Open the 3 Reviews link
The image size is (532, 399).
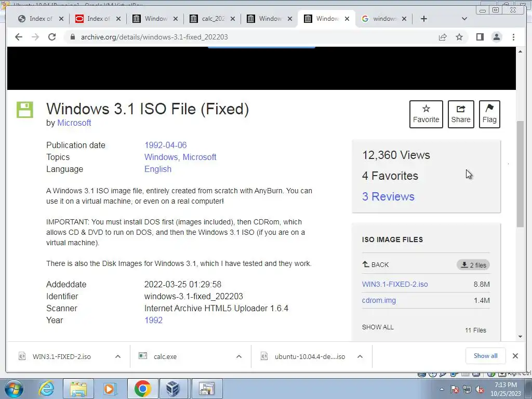[x=388, y=196]
